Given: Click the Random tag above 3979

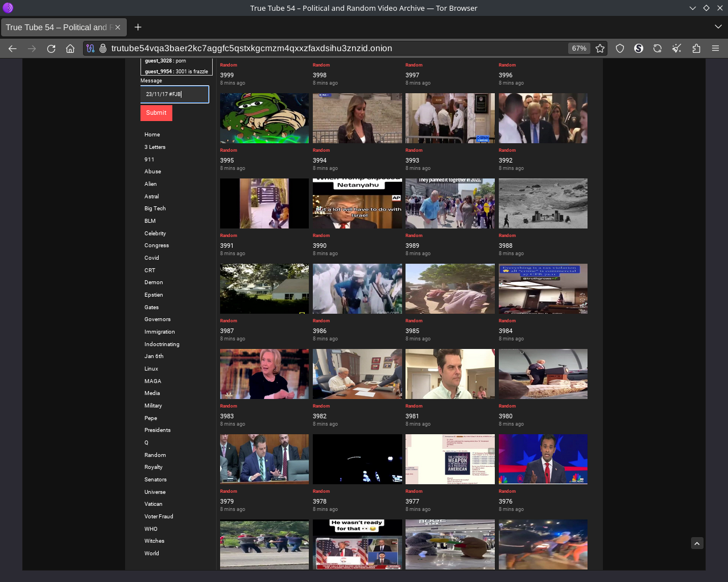Looking at the screenshot, I should 229,491.
